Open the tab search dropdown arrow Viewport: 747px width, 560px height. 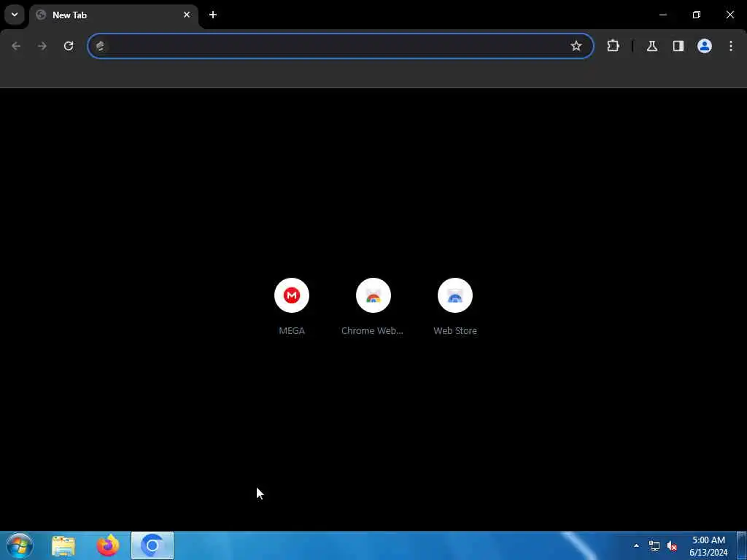click(15, 15)
